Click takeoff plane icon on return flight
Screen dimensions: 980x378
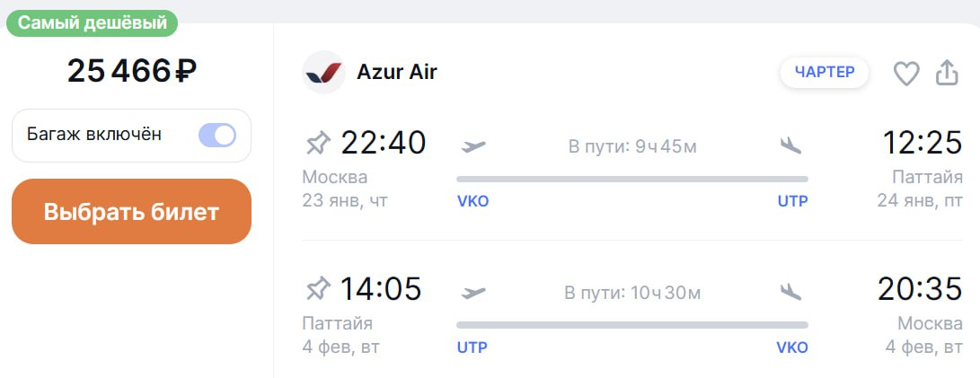pyautogui.click(x=472, y=292)
